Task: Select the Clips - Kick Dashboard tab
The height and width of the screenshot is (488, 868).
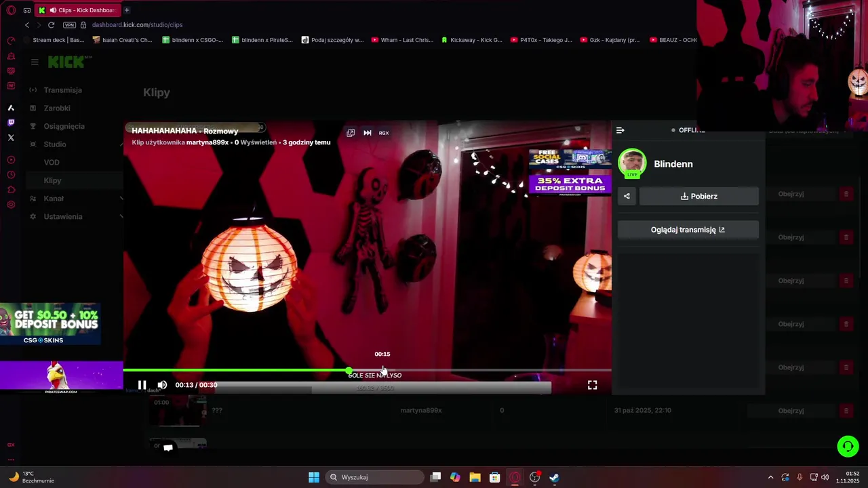Action: (x=77, y=10)
